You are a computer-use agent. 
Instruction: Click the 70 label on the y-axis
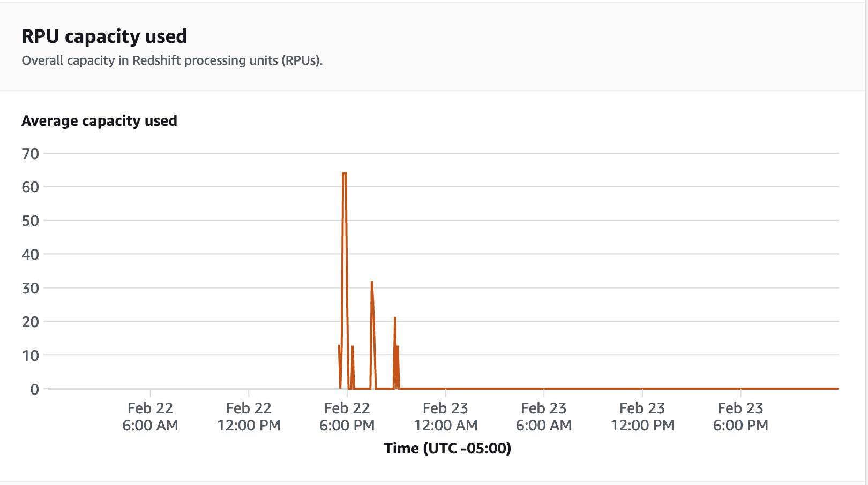click(31, 154)
